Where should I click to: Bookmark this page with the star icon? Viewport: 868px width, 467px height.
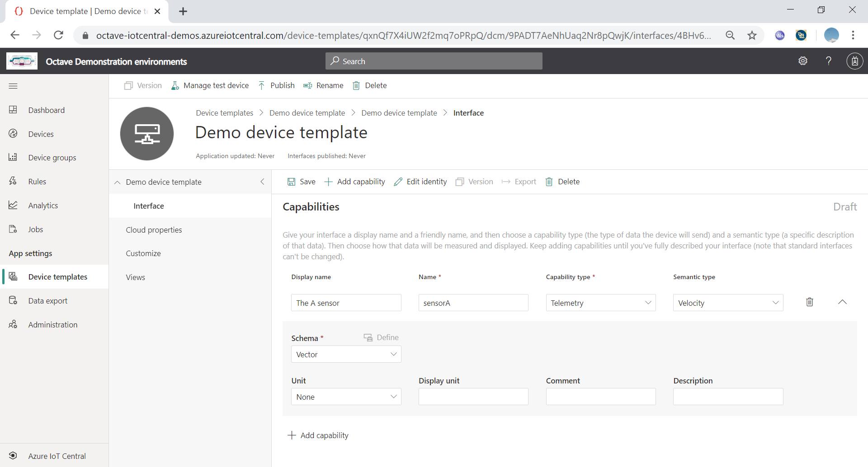[752, 35]
